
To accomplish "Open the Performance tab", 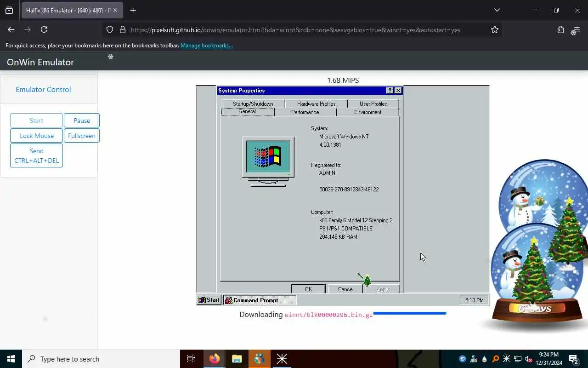I will coord(305,112).
